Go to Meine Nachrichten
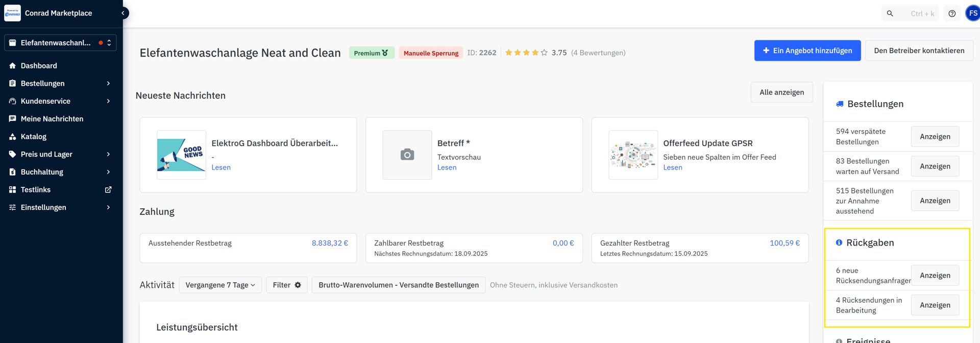This screenshot has width=980, height=343. [x=52, y=119]
